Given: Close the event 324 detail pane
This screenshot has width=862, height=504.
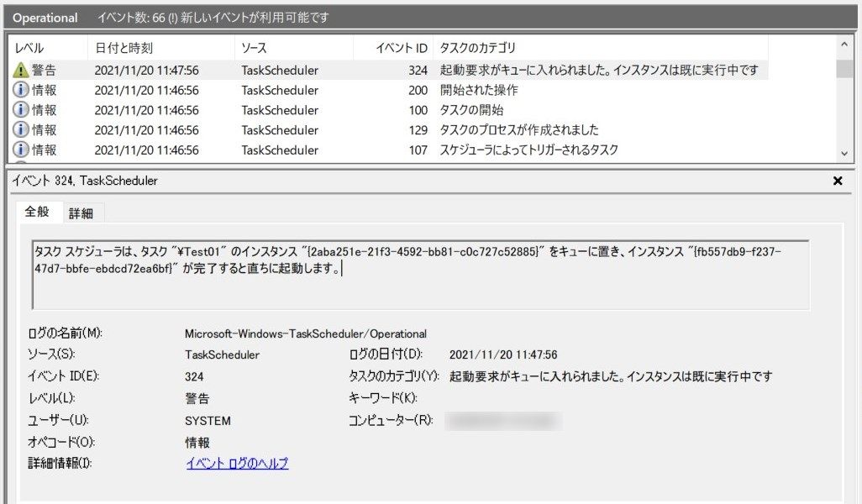Looking at the screenshot, I should point(837,181).
